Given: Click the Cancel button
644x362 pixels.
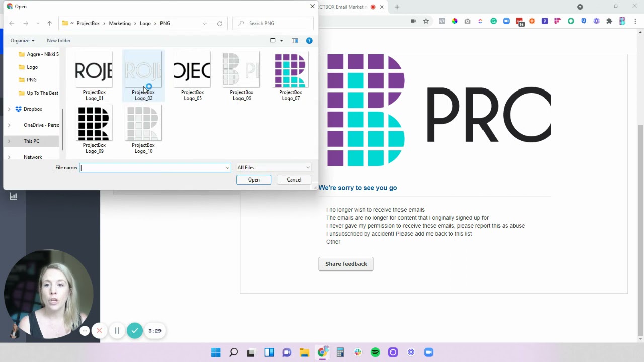Looking at the screenshot, I should (294, 180).
